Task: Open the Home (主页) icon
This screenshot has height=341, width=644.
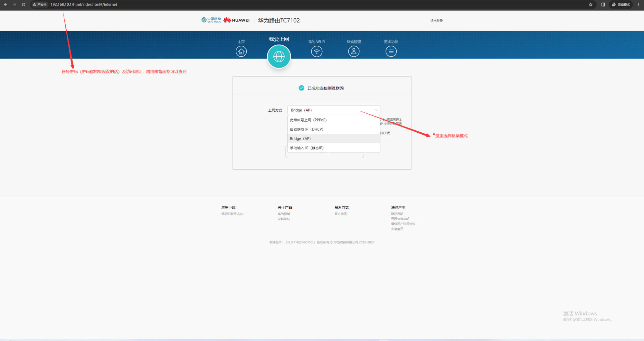Action: tap(241, 51)
